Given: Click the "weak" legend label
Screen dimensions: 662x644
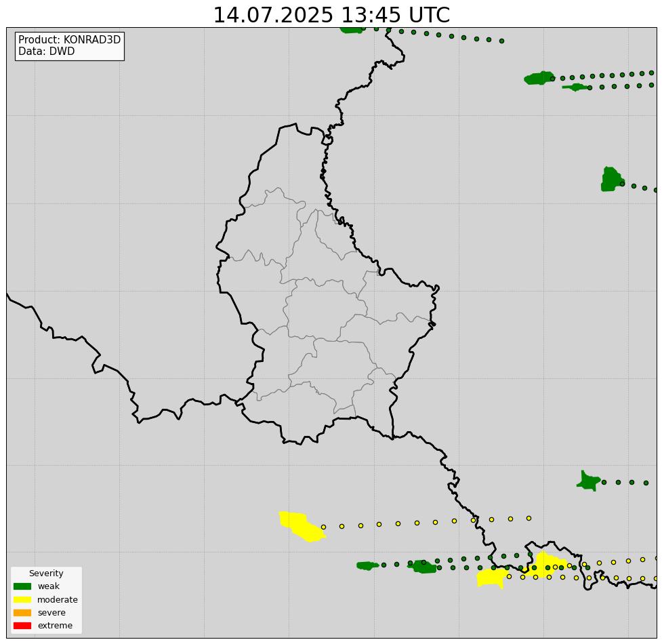Looking at the screenshot, I should click(x=49, y=586).
